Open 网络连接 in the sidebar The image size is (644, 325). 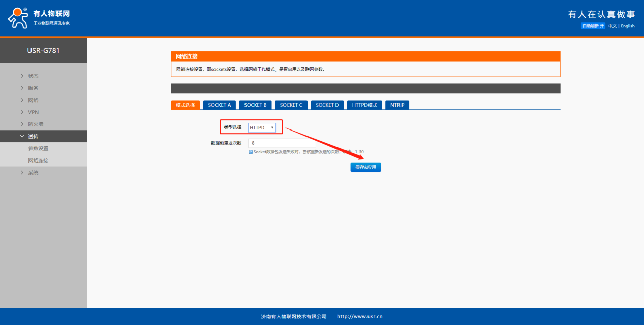(38, 160)
